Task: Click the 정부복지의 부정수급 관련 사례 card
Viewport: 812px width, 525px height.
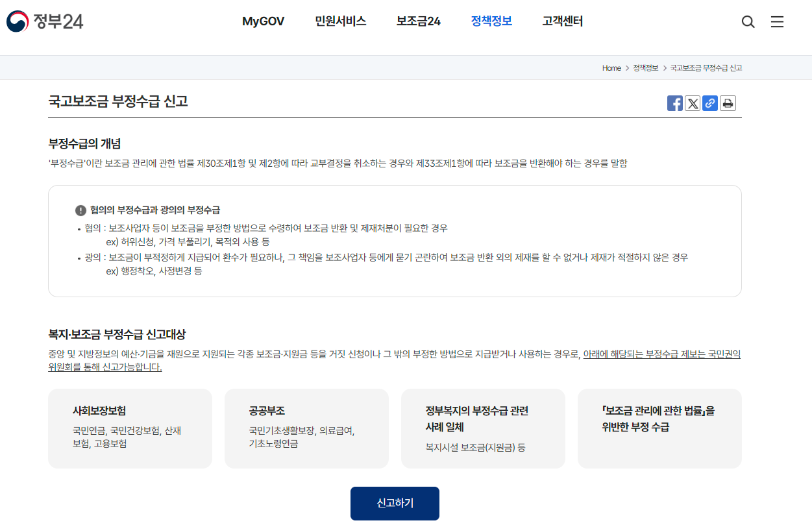Action: (x=483, y=428)
